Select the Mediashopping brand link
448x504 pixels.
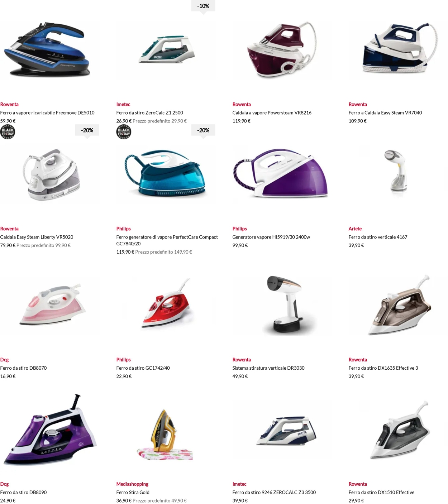pos(132,484)
